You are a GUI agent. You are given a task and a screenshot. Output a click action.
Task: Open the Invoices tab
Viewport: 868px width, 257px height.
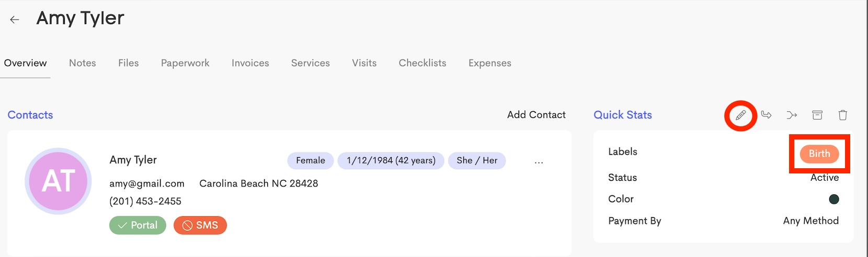(x=250, y=63)
